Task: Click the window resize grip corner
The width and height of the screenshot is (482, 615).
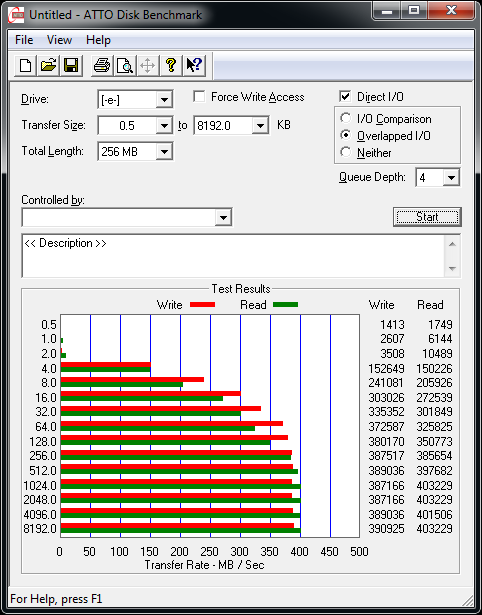Action: tap(468, 600)
